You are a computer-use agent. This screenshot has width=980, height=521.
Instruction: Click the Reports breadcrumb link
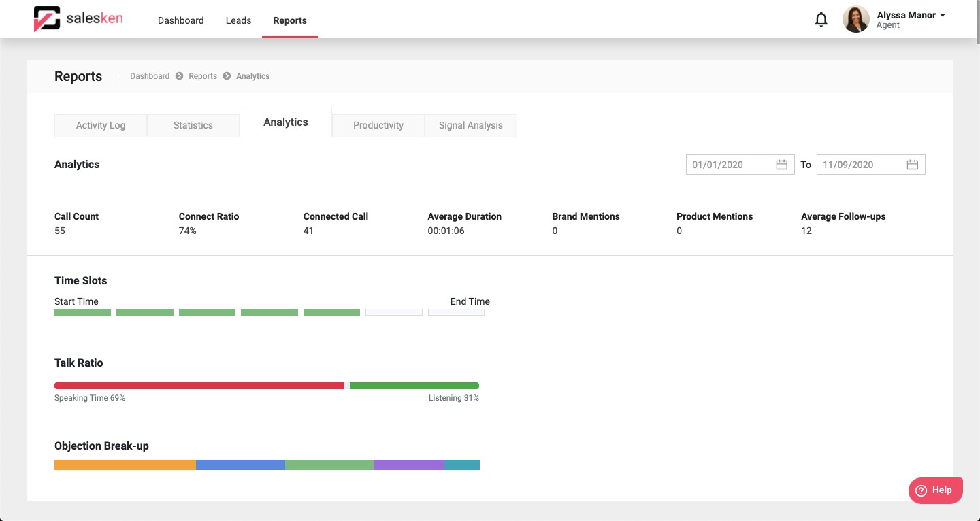[203, 76]
